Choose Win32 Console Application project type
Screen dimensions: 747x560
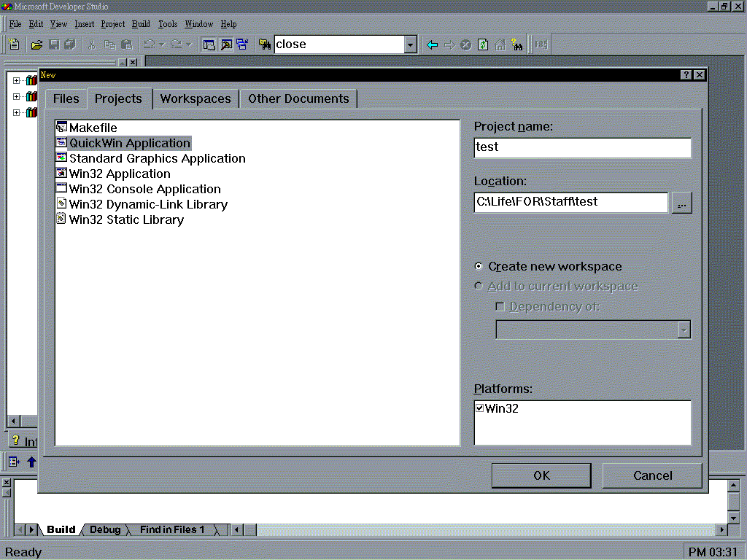point(138,189)
